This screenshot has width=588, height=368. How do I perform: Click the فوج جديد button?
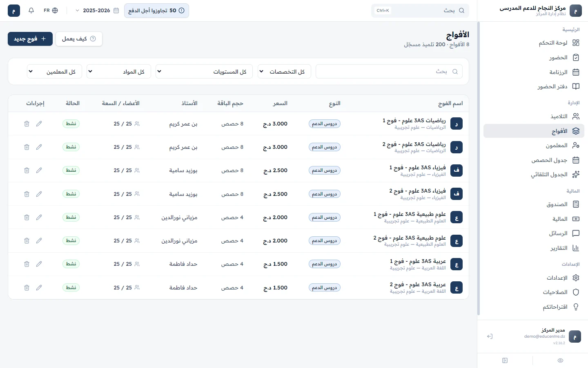[x=30, y=39]
